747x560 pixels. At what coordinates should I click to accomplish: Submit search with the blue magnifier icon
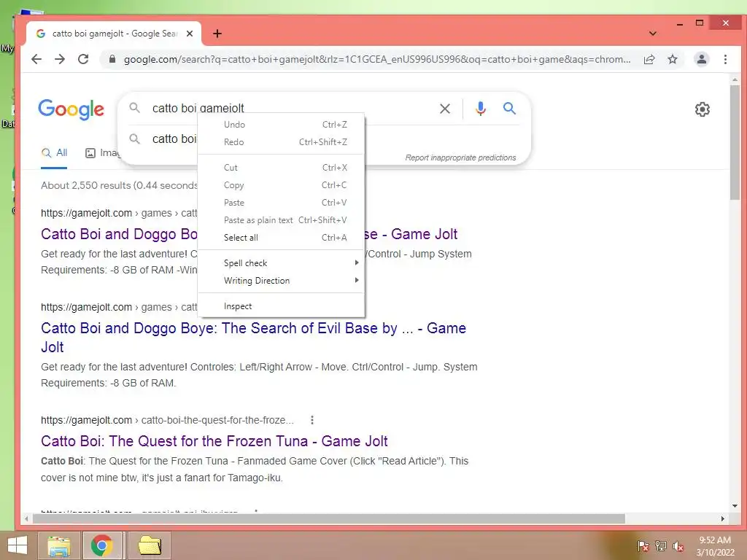(x=509, y=109)
